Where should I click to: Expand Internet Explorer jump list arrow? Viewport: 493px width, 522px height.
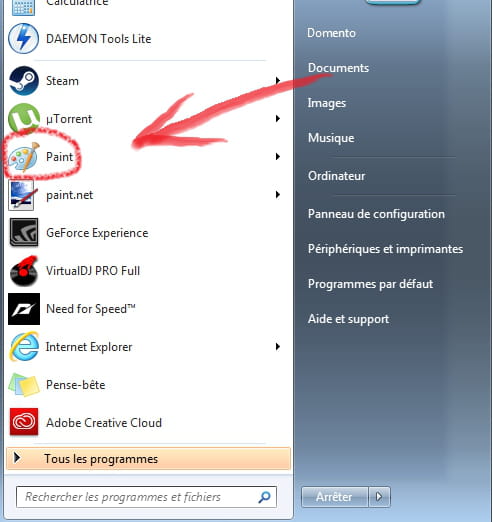(x=278, y=347)
